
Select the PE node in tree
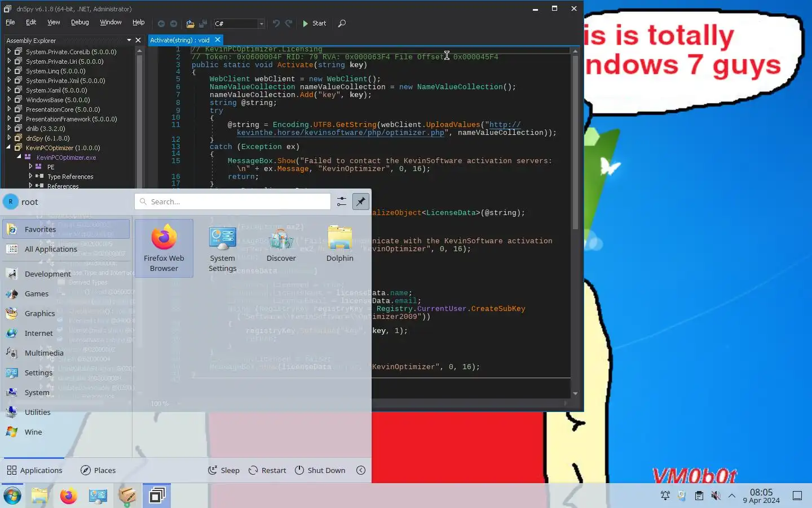[x=51, y=167]
